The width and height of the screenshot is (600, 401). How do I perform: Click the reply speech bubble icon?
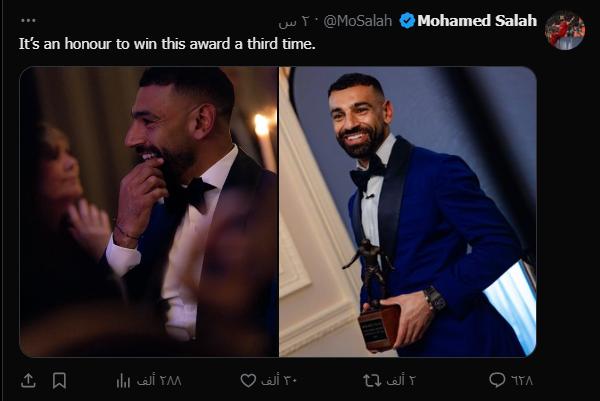pos(497,380)
